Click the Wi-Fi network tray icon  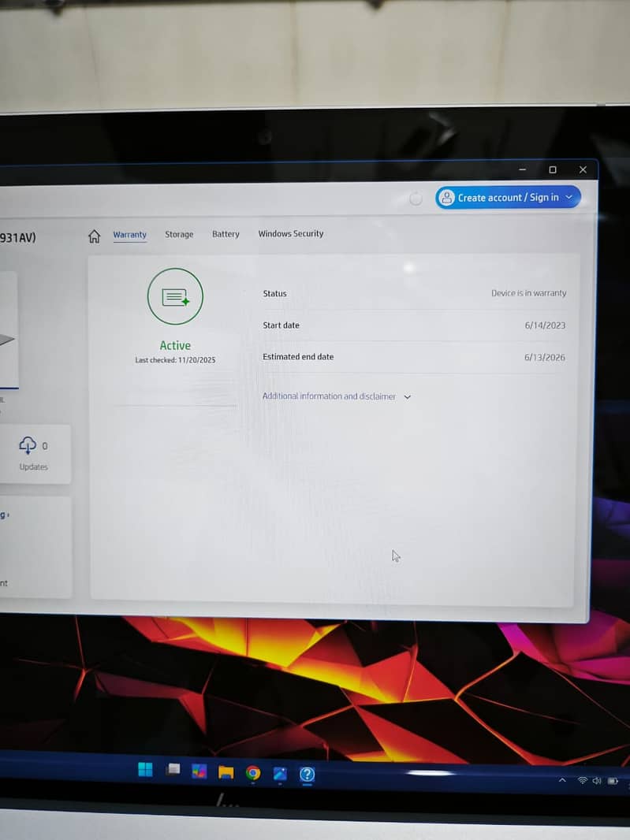(583, 781)
